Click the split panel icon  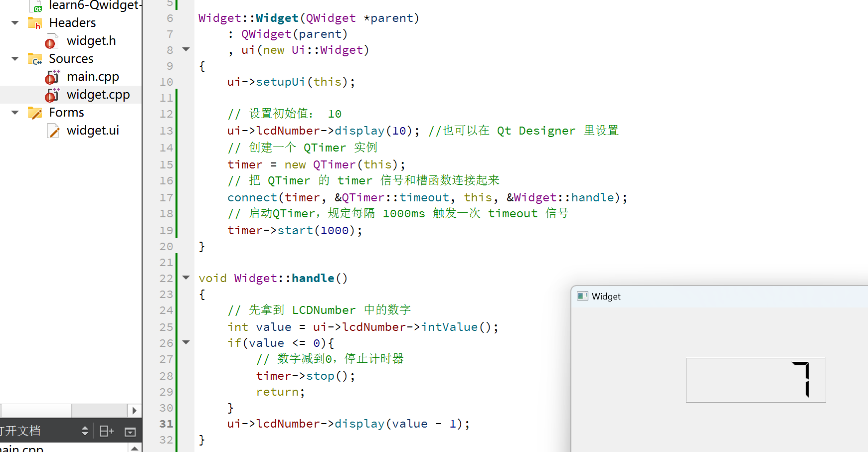point(106,431)
